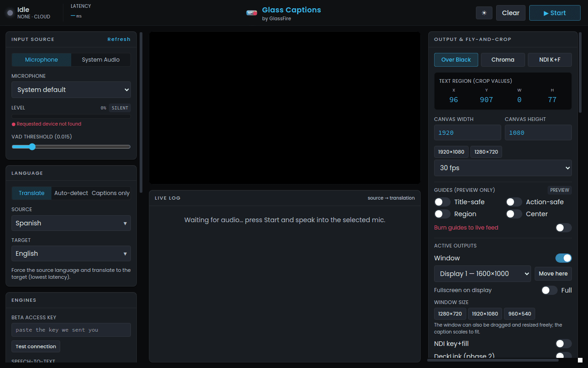Open the Source language Spanish dropdown
Viewport: 588px width, 368px height.
click(71, 223)
